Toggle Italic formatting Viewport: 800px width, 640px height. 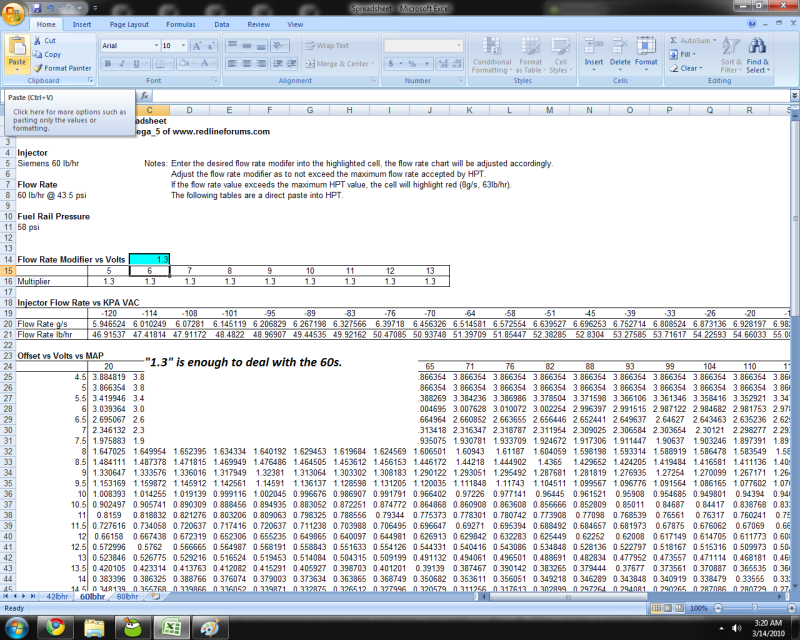[x=122, y=64]
